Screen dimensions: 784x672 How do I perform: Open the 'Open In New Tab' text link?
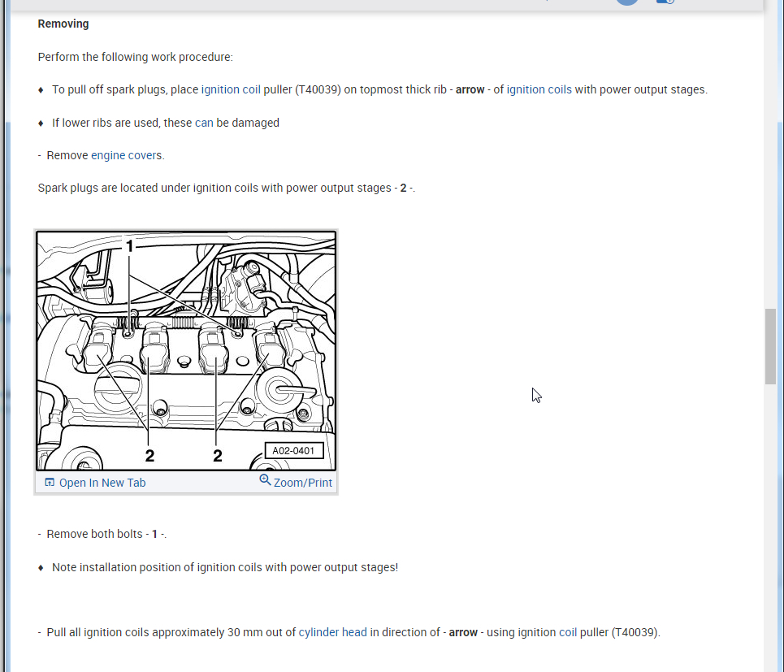coord(102,483)
